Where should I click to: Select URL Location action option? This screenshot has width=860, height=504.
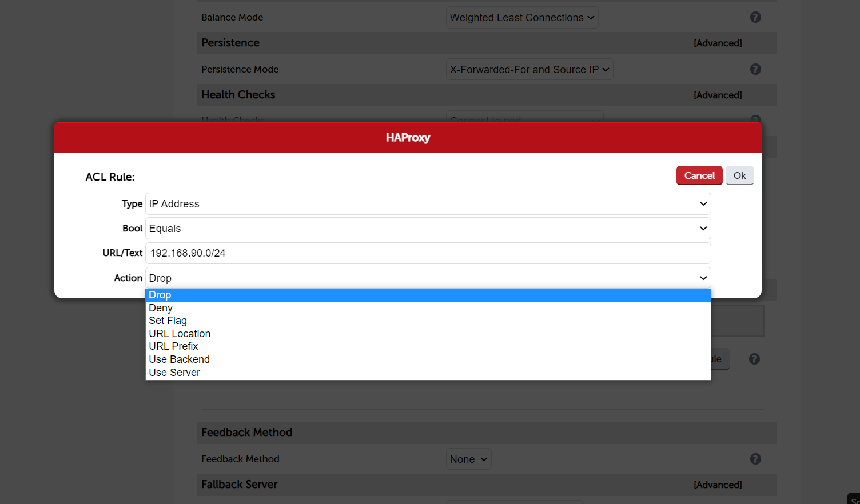click(x=428, y=334)
